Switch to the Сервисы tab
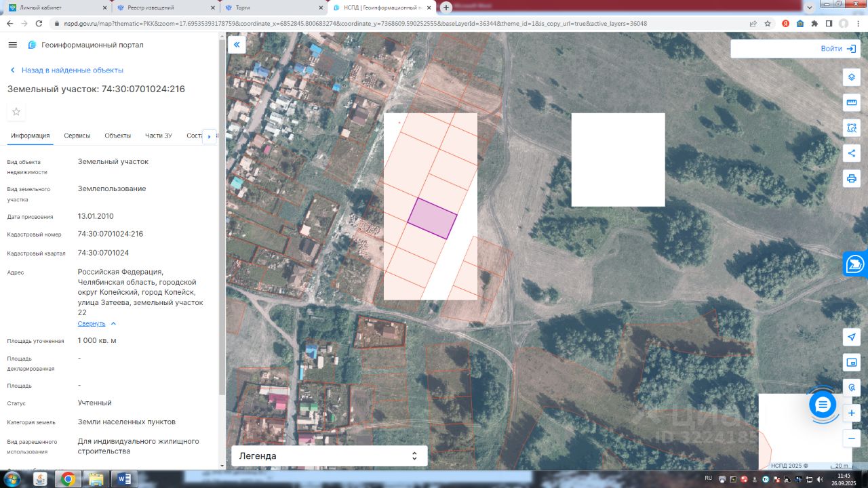 (x=77, y=136)
